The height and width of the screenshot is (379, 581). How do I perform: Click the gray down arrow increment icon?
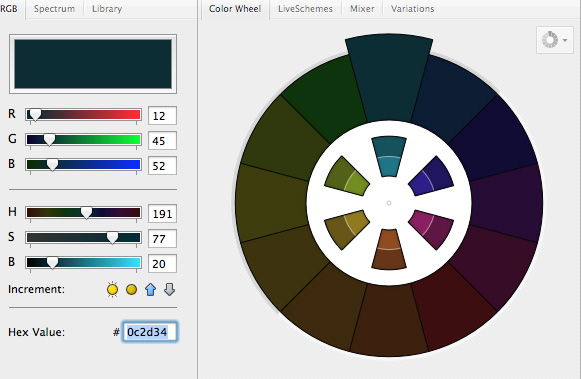(x=169, y=289)
